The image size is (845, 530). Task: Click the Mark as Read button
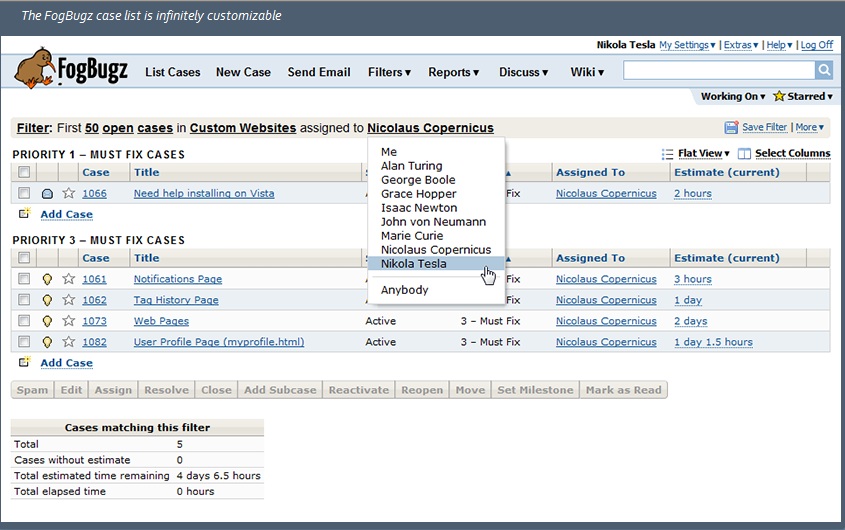pyautogui.click(x=624, y=390)
